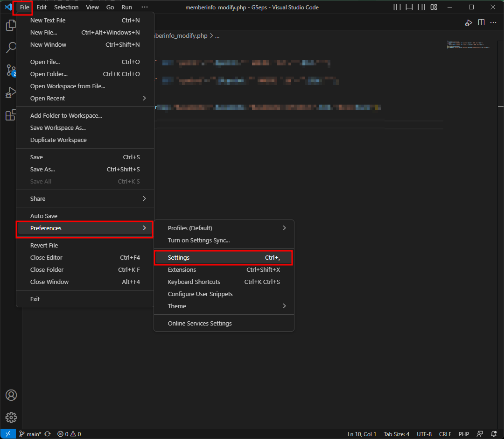504x439 pixels.
Task: Expand Profiles (Default) submenu
Action: click(x=224, y=228)
